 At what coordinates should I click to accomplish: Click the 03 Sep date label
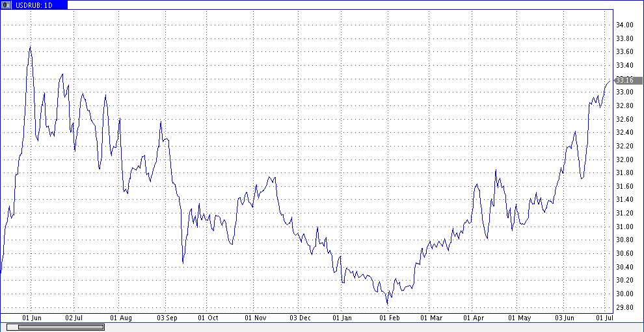(167, 318)
